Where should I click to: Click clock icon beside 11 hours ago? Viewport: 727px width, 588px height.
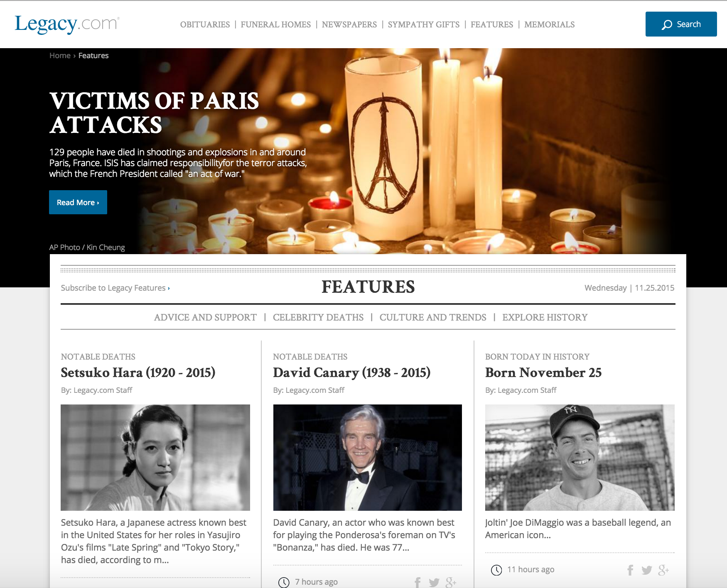tap(496, 570)
